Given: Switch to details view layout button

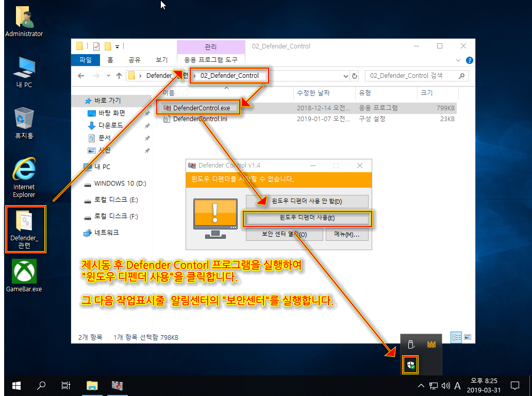Looking at the screenshot, I should [456, 337].
